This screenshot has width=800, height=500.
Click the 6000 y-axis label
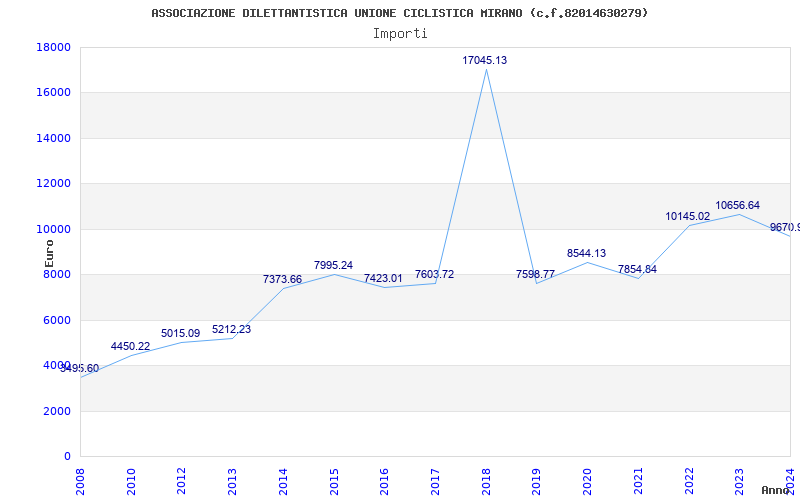(x=57, y=320)
